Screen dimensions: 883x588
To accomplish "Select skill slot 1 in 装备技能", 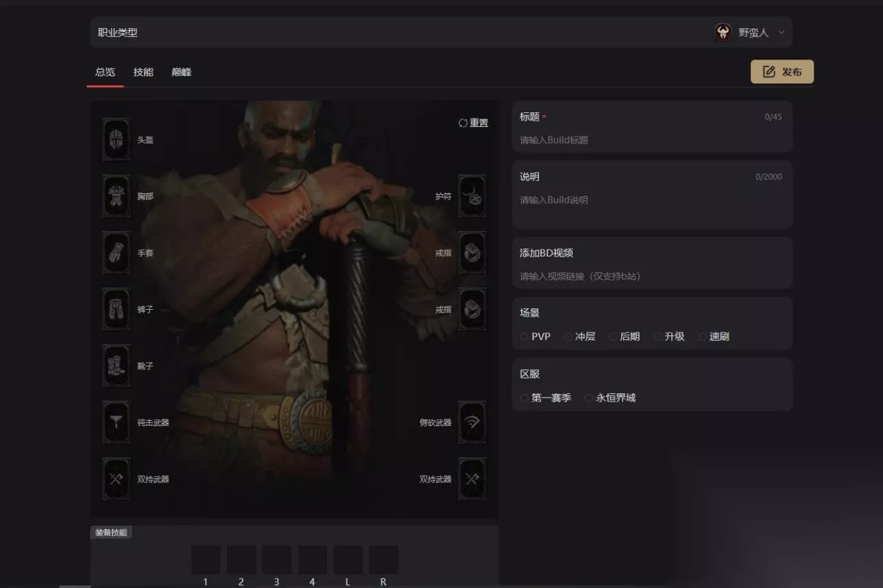I will [x=206, y=560].
